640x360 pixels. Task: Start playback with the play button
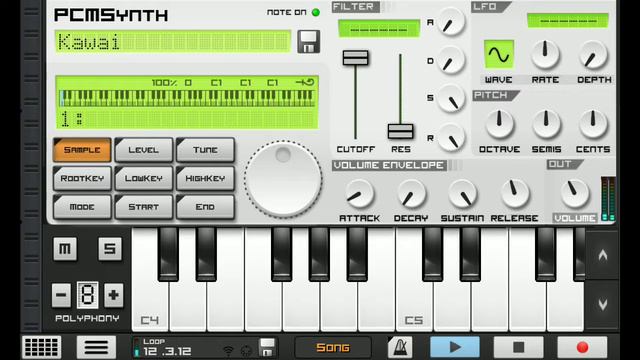(x=455, y=347)
